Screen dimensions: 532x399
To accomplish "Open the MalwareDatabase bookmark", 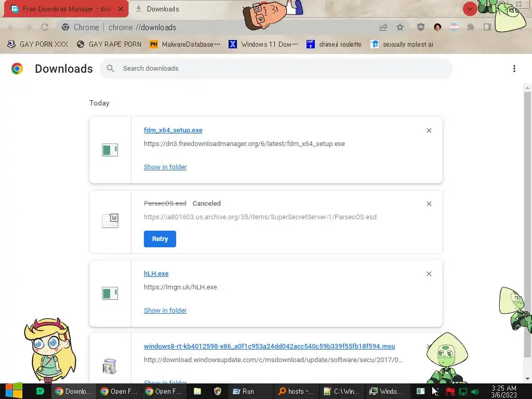I will (x=185, y=44).
